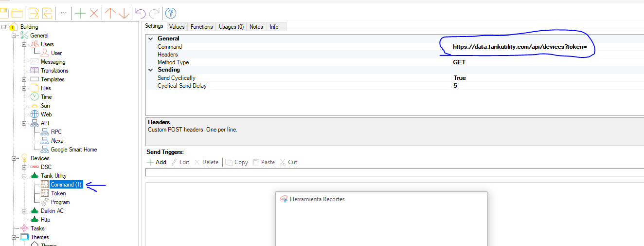Click the open folder toolbar icon
Viewport: 644px width, 246px height.
pyautogui.click(x=18, y=13)
